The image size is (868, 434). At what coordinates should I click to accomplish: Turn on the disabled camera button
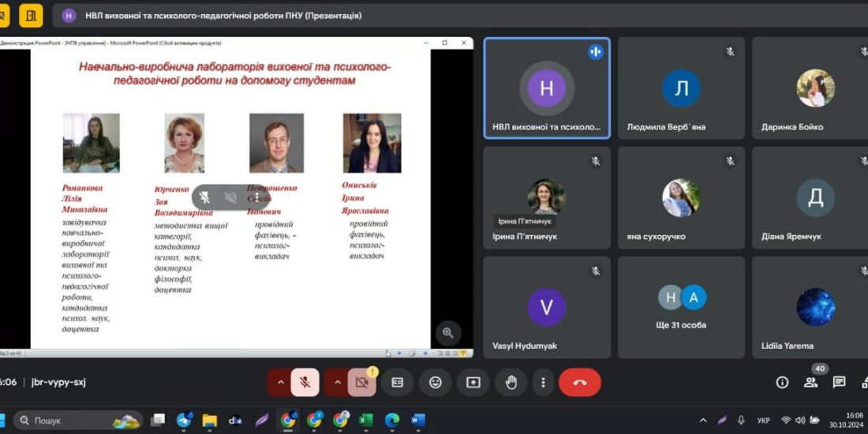click(361, 382)
